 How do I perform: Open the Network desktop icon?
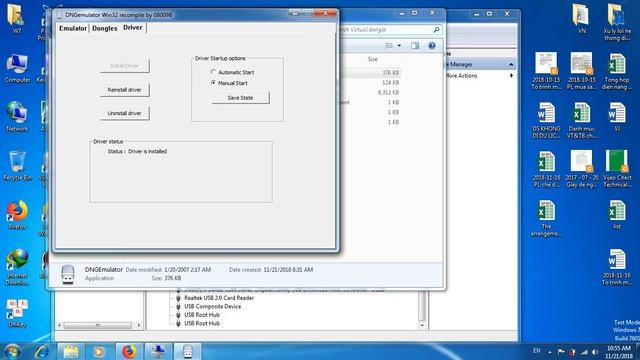tap(17, 117)
